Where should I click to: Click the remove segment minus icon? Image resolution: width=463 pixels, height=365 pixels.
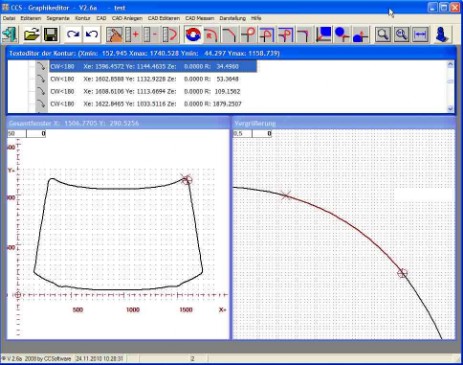(x=151, y=34)
